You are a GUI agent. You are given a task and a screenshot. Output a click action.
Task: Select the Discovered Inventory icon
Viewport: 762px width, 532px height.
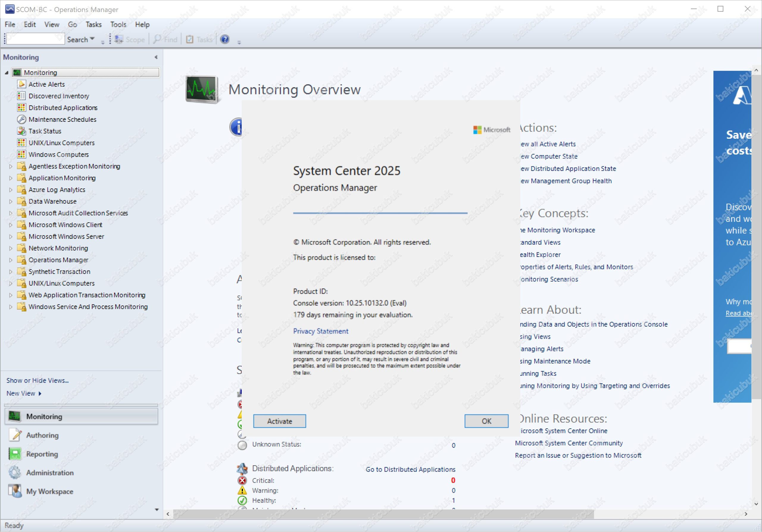point(21,96)
